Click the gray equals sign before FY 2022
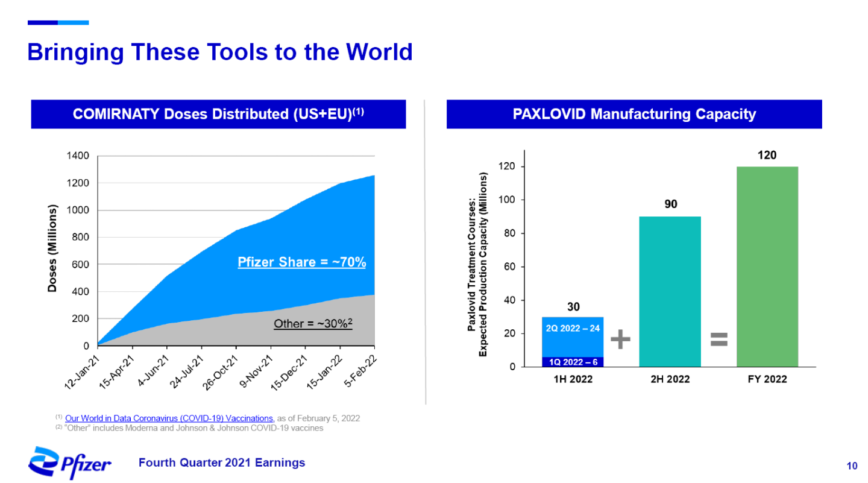This screenshot has height=483, width=868. (719, 339)
